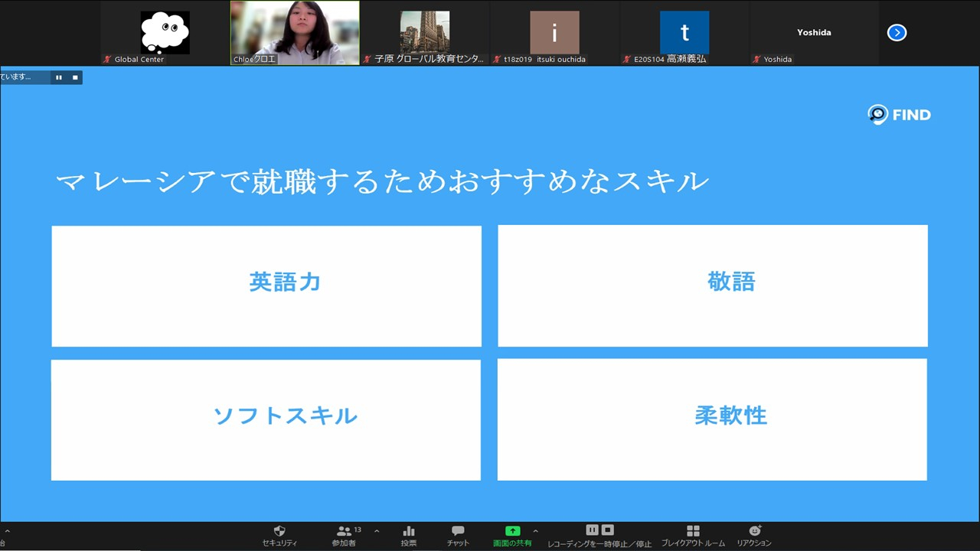Click the muted mic icon beside Global Center
The width and height of the screenshot is (980, 551).
tap(107, 59)
